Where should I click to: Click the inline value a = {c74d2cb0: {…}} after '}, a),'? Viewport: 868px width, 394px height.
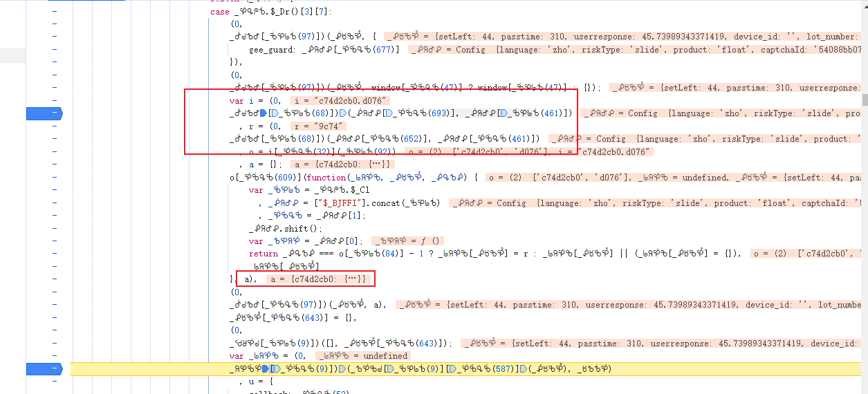tap(319, 279)
